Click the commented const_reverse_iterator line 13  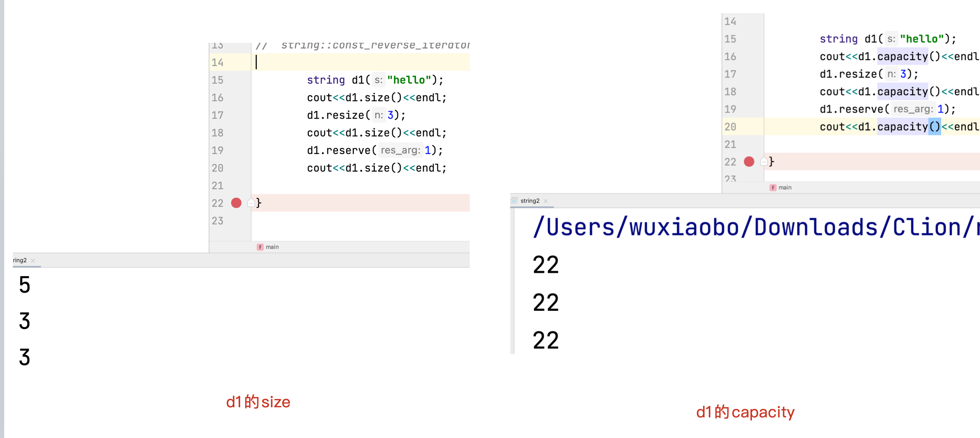[x=362, y=45]
